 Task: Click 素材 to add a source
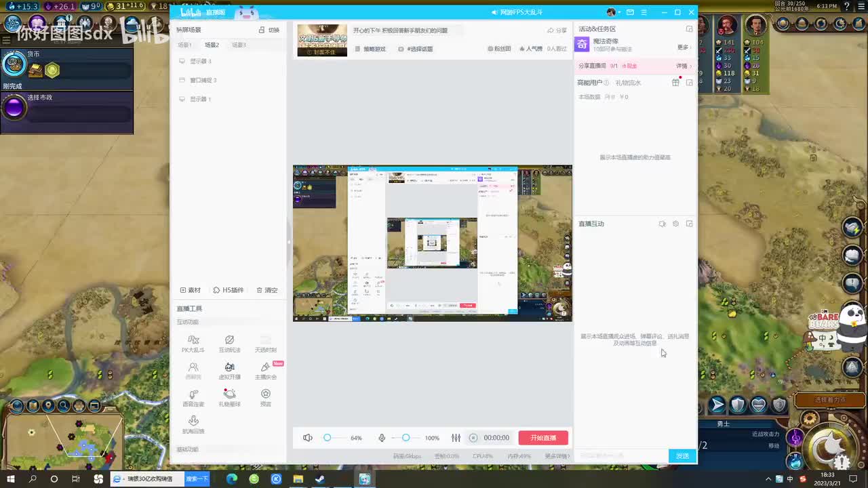tap(191, 290)
